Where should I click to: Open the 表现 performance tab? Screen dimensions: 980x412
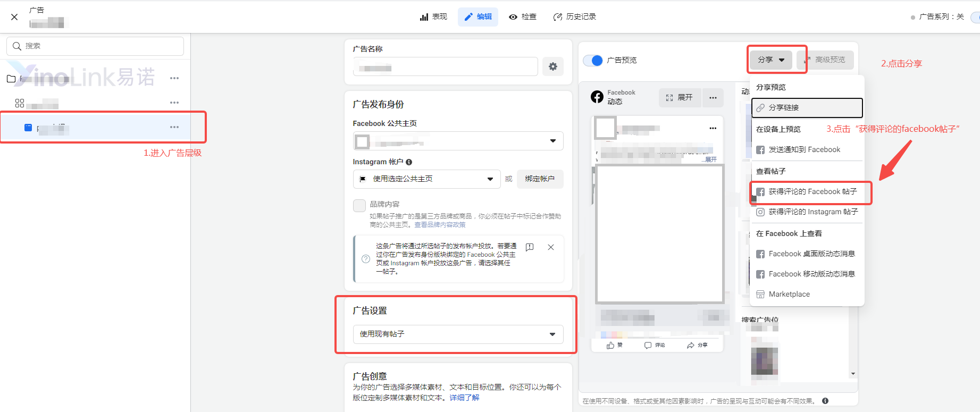pos(433,16)
